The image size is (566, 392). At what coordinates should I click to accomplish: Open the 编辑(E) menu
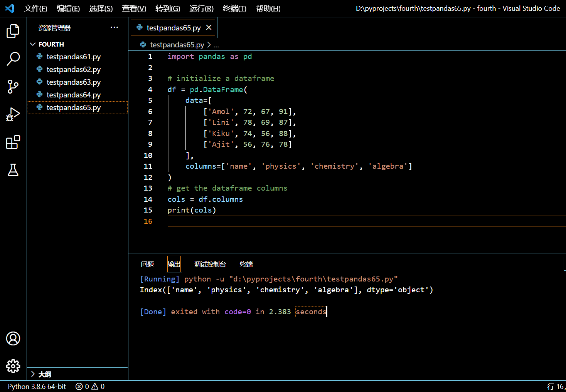(68, 8)
